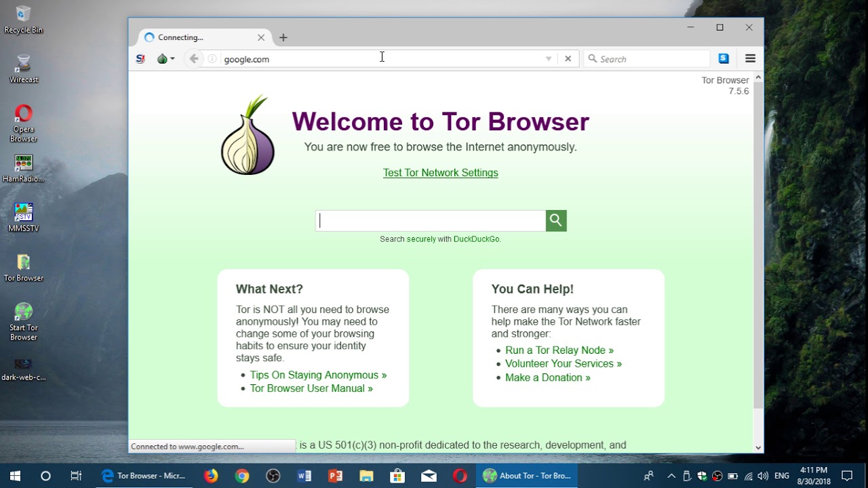Open the People icon in the system tray
Image resolution: width=868 pixels, height=488 pixels.
(649, 476)
